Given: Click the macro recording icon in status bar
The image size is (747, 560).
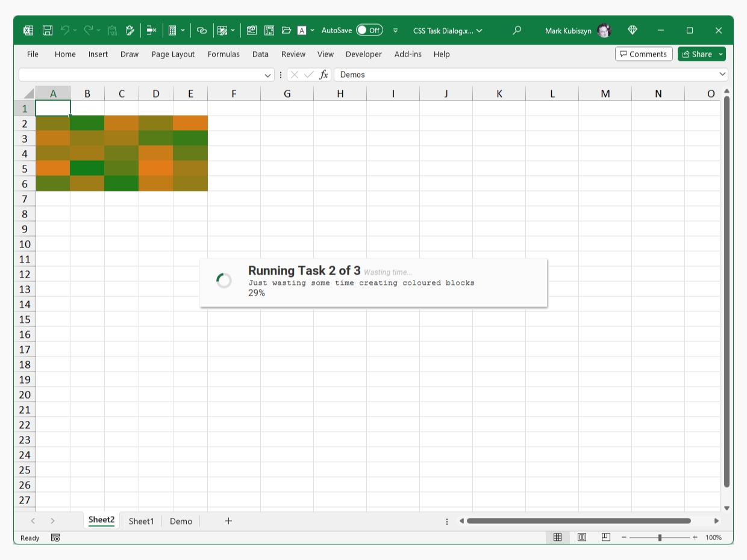Looking at the screenshot, I should [55, 538].
